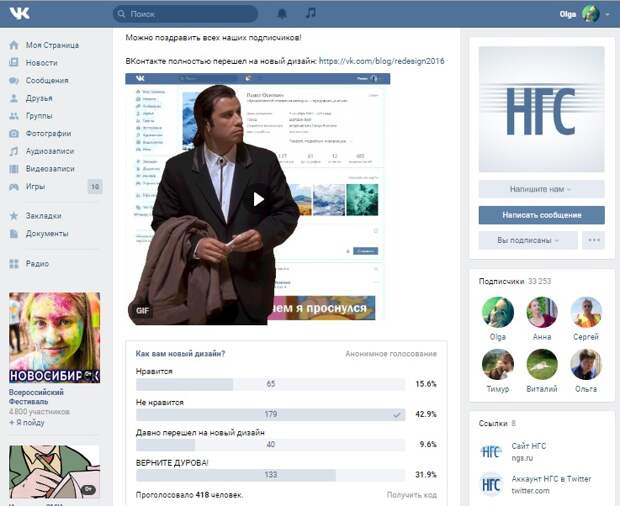Open subscriber Тимур's avatar
Screen dimensions: 620x506
point(498,364)
